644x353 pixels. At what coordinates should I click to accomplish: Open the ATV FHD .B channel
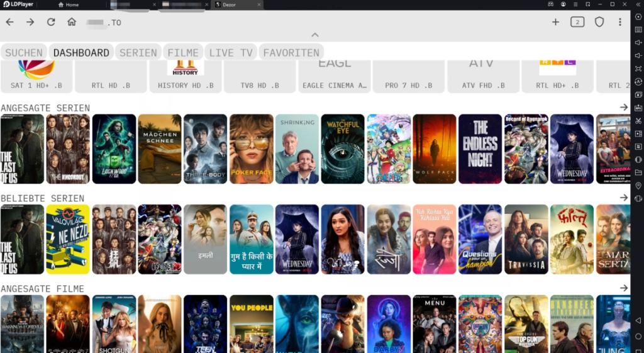pyautogui.click(x=483, y=76)
